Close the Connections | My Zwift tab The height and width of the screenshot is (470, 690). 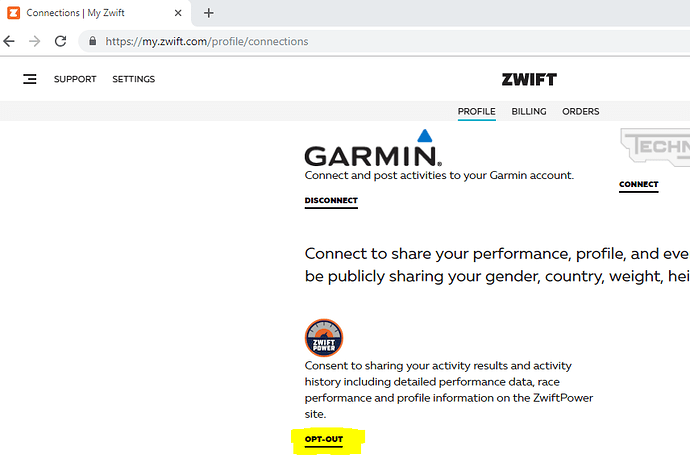tap(178, 13)
